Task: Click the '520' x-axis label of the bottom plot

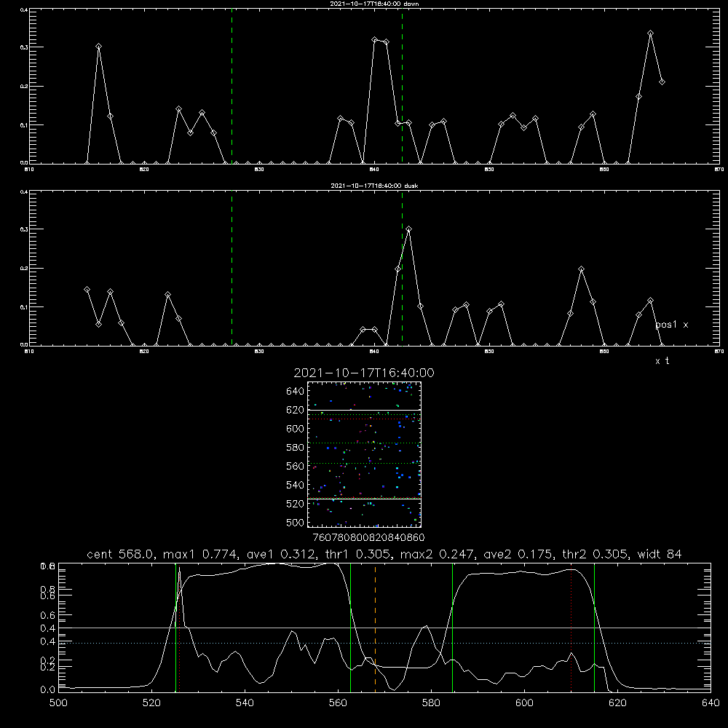Action: click(151, 703)
